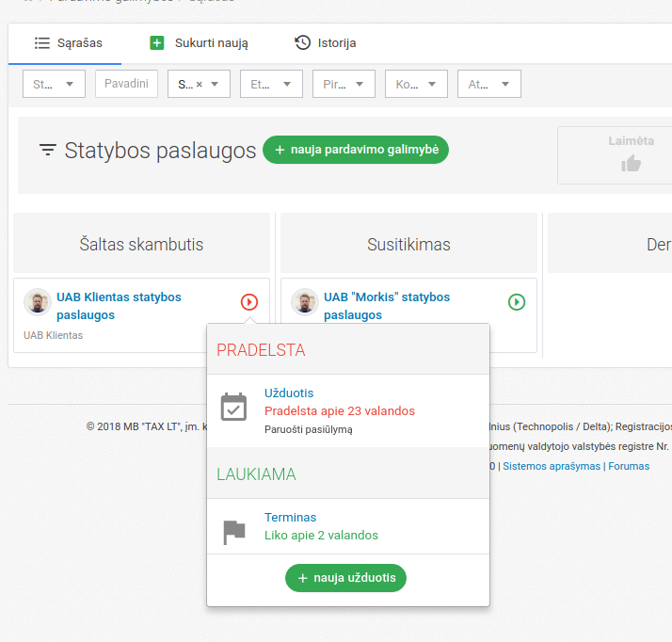The image size is (672, 642).
Task: Focus the Pavadinimas text input field
Action: pos(126,84)
